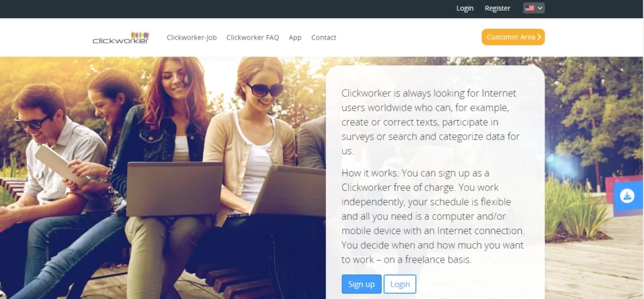The height and width of the screenshot is (299, 644).
Task: Open the orange Customer Area button
Action: [513, 37]
